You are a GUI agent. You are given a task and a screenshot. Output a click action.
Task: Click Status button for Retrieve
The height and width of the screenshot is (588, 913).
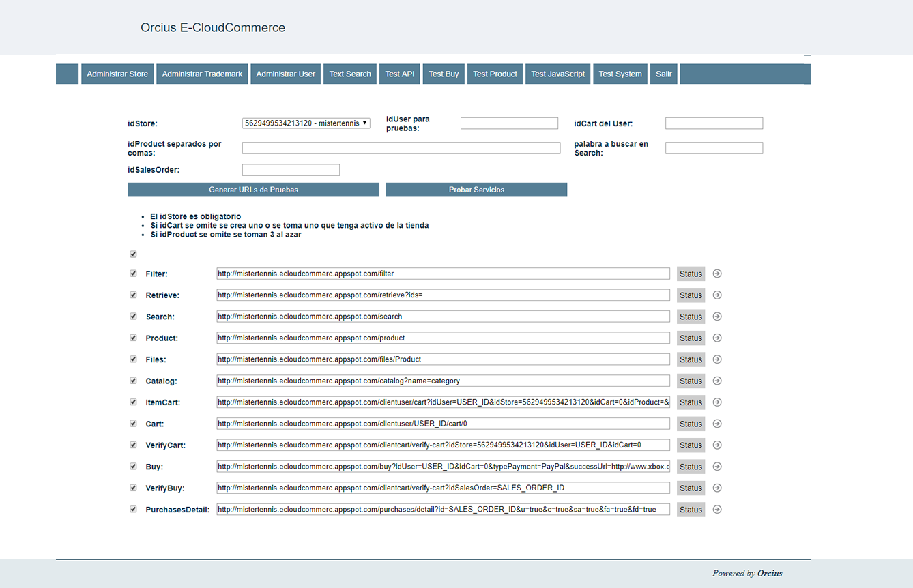pyautogui.click(x=691, y=295)
